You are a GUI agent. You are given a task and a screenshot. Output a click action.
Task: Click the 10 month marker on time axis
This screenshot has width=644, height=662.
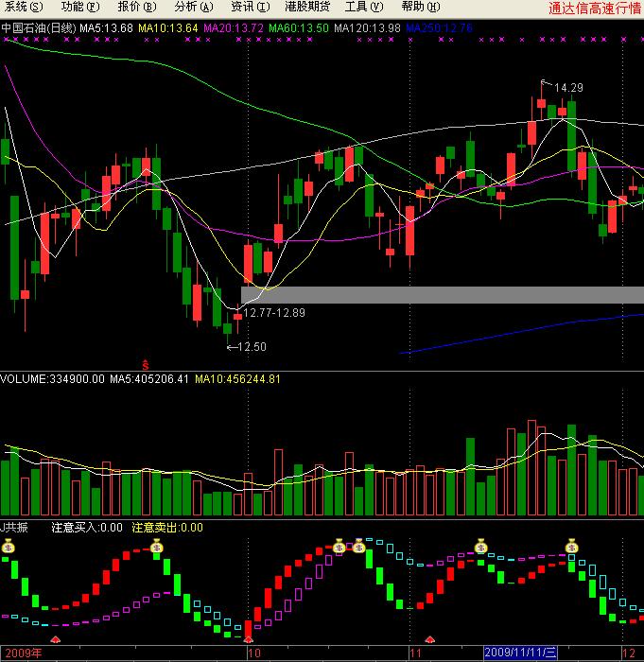tap(254, 653)
